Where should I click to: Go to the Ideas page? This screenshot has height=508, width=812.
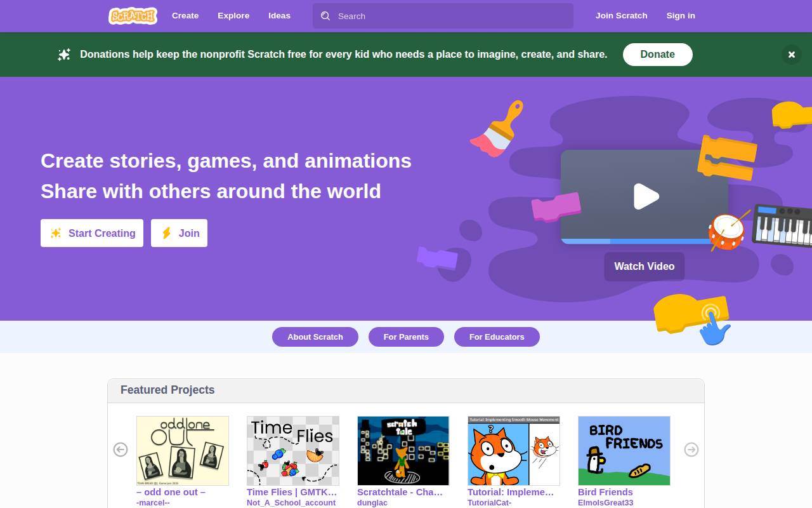279,16
